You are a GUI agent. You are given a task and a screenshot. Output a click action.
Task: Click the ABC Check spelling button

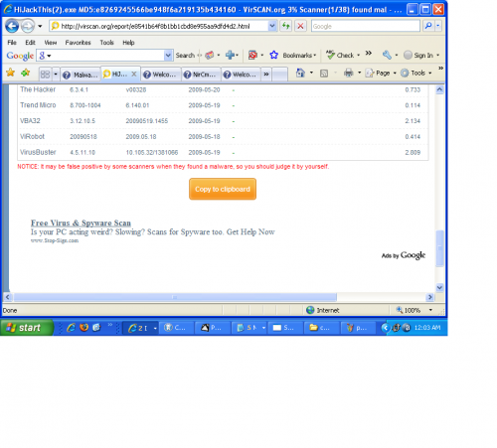[x=343, y=55]
